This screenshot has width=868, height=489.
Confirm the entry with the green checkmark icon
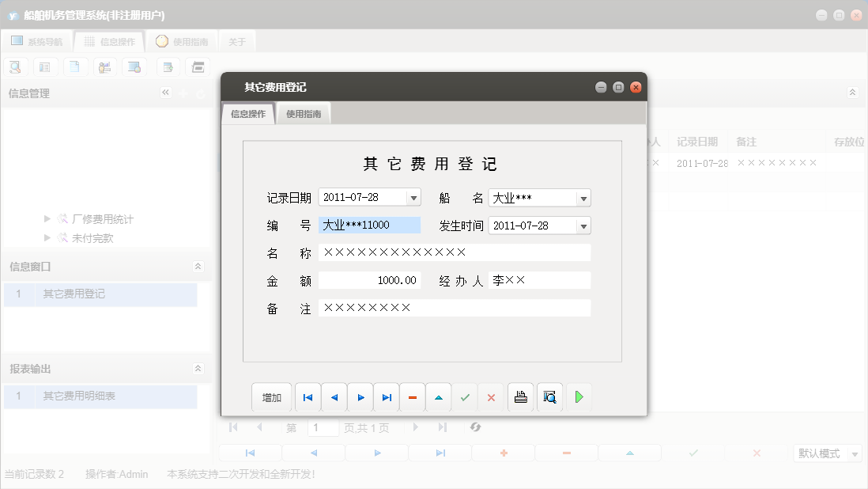click(465, 396)
